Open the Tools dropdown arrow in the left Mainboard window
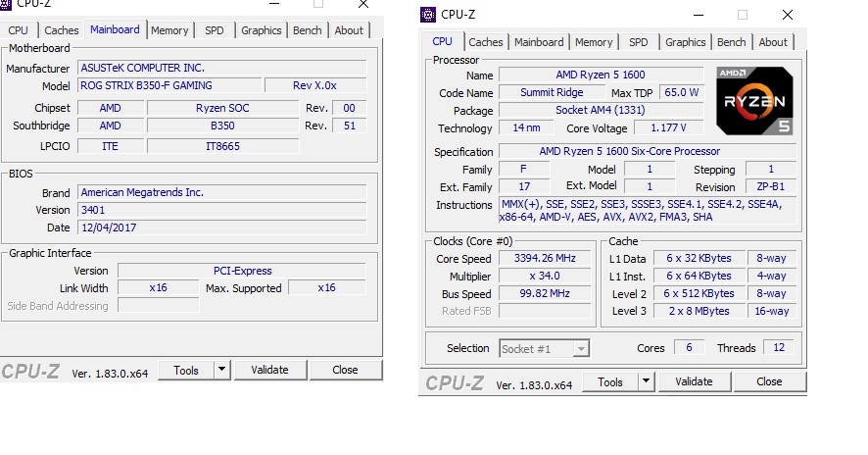The image size is (868, 455). 221,370
